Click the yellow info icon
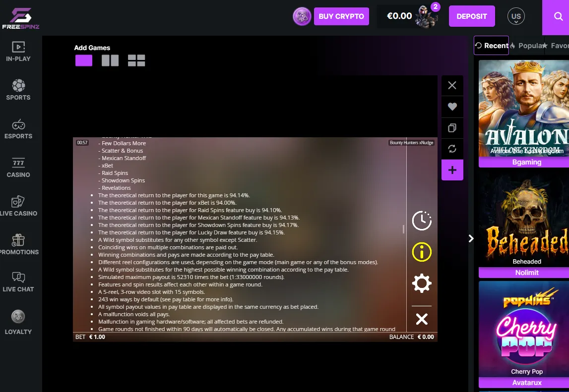The image size is (569, 392). click(x=422, y=252)
